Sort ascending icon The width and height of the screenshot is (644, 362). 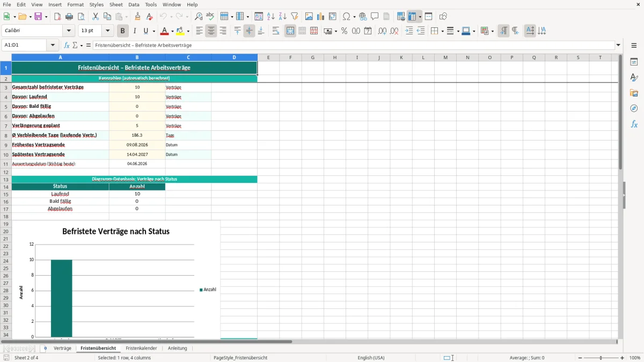[x=270, y=17]
